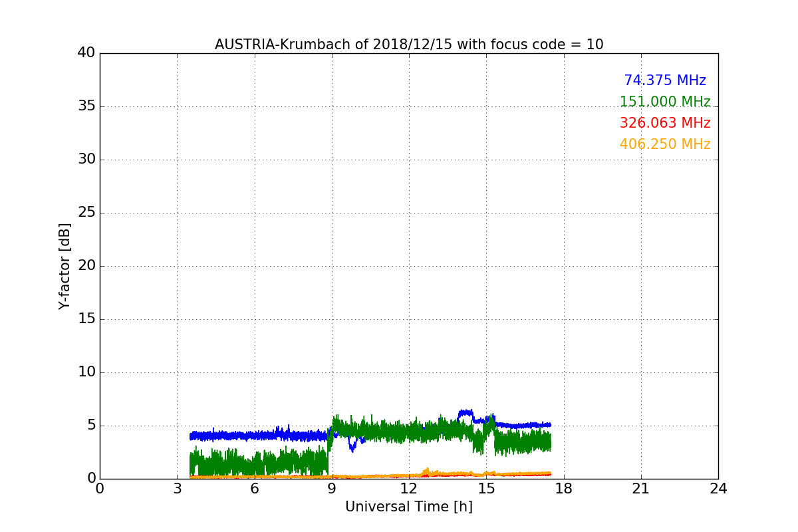Click the orange curve peak near 12.7 hours
The width and height of the screenshot is (798, 532).
tap(426, 470)
